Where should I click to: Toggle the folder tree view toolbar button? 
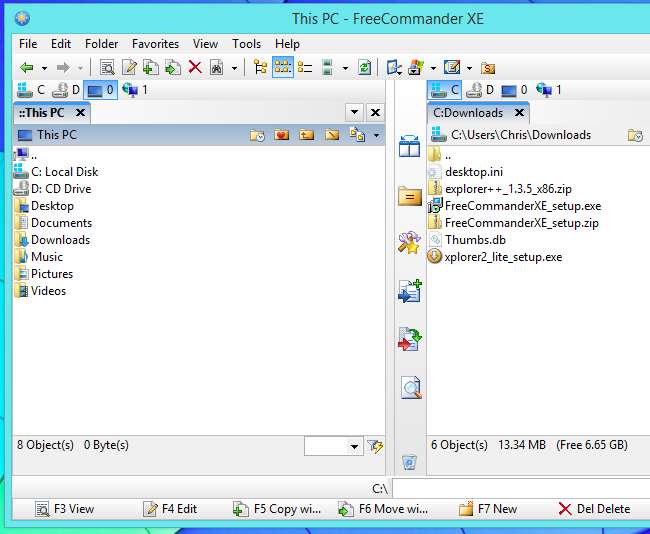(x=260, y=68)
